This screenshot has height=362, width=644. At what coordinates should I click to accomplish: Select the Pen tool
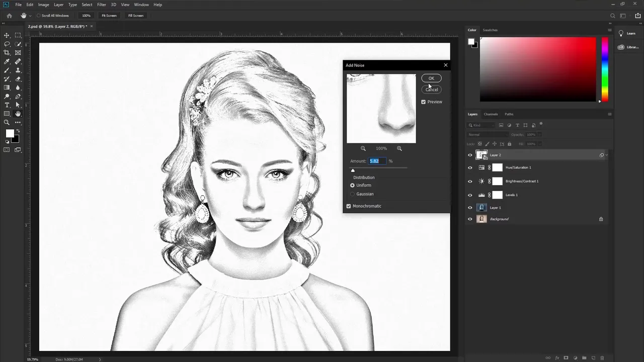click(x=18, y=96)
